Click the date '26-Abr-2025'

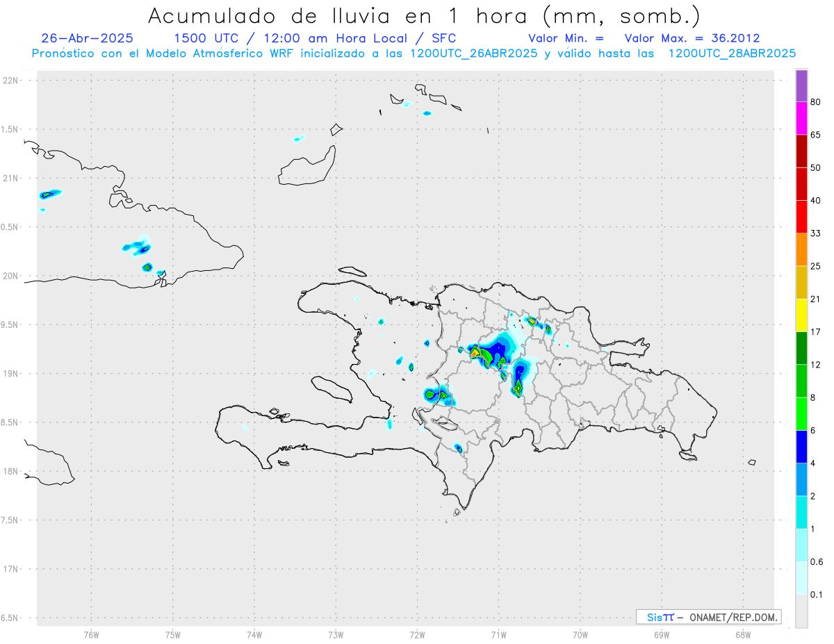click(88, 38)
